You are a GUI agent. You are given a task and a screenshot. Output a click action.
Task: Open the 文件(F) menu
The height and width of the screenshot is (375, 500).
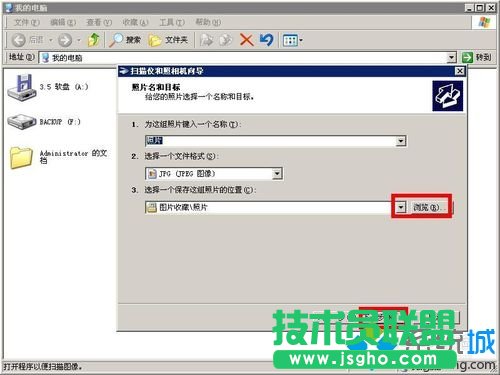pos(27,22)
